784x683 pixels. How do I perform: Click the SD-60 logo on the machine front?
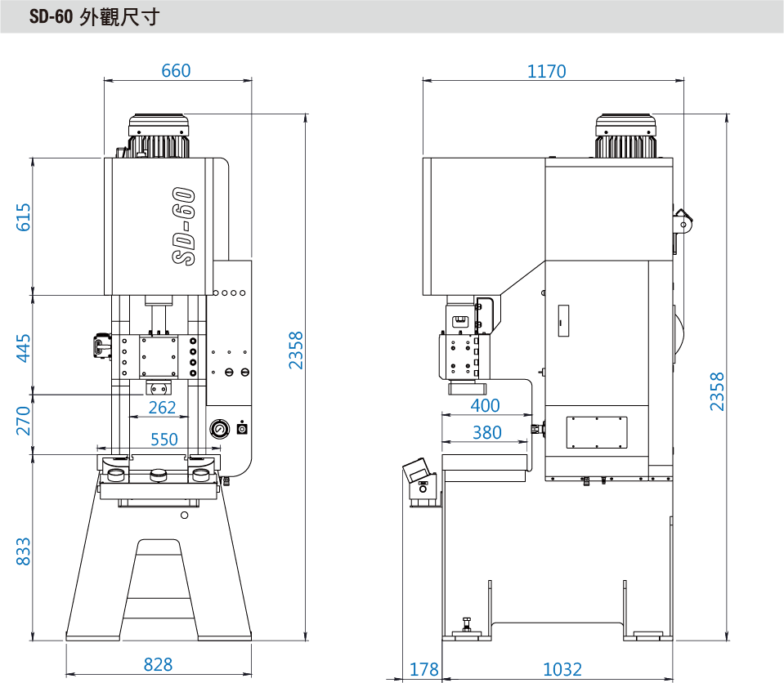coord(185,225)
